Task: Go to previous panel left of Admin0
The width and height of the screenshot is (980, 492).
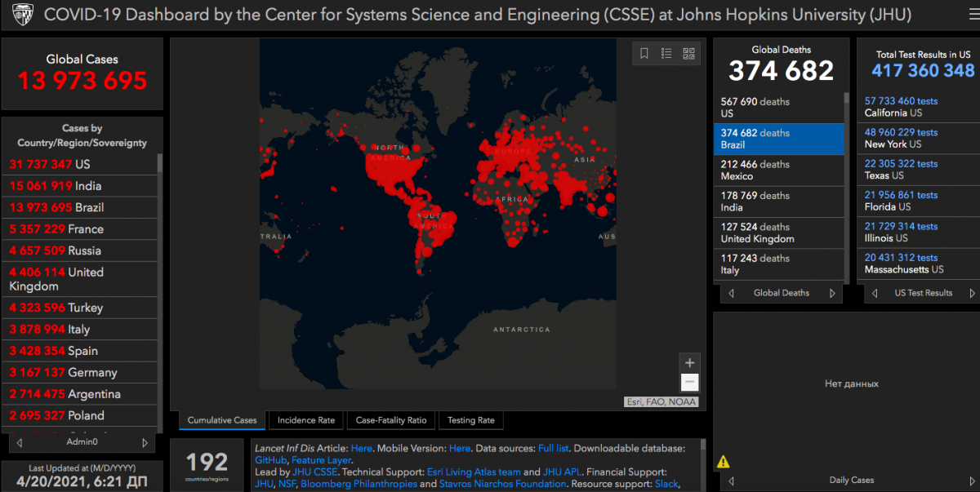Action: [19, 442]
